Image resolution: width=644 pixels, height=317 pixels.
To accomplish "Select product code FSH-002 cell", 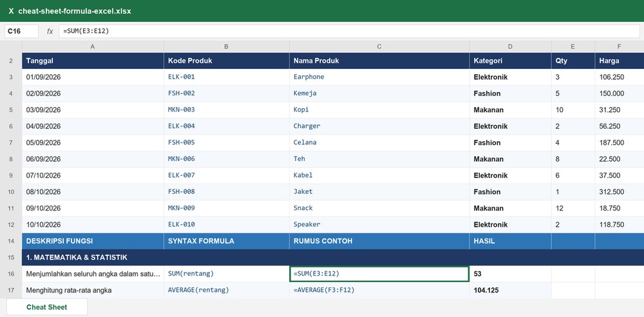I will 226,93.
